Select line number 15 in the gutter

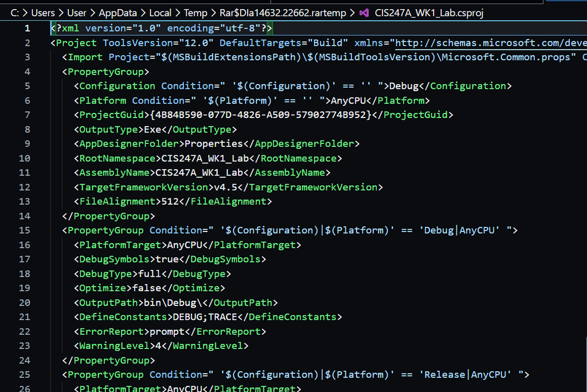(24, 230)
